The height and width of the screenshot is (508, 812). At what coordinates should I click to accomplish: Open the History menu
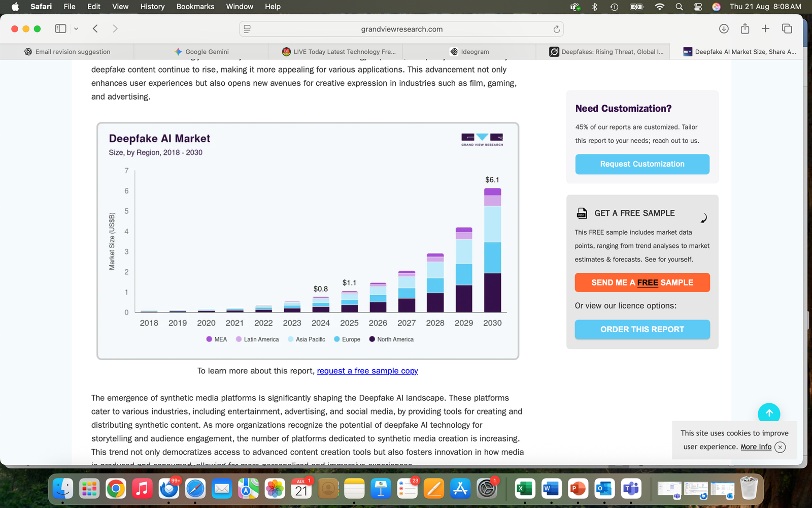pos(152,7)
